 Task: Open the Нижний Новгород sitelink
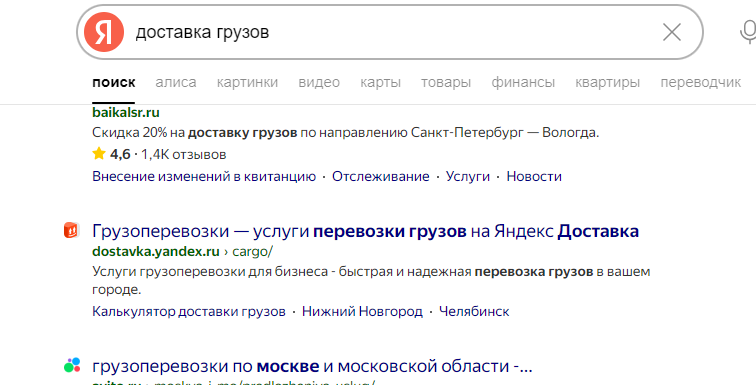(362, 311)
